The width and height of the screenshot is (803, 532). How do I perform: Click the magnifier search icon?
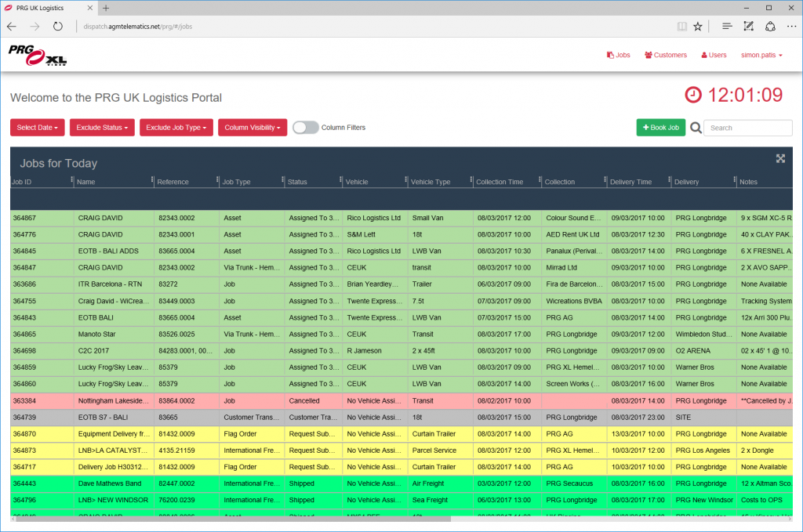pyautogui.click(x=695, y=128)
